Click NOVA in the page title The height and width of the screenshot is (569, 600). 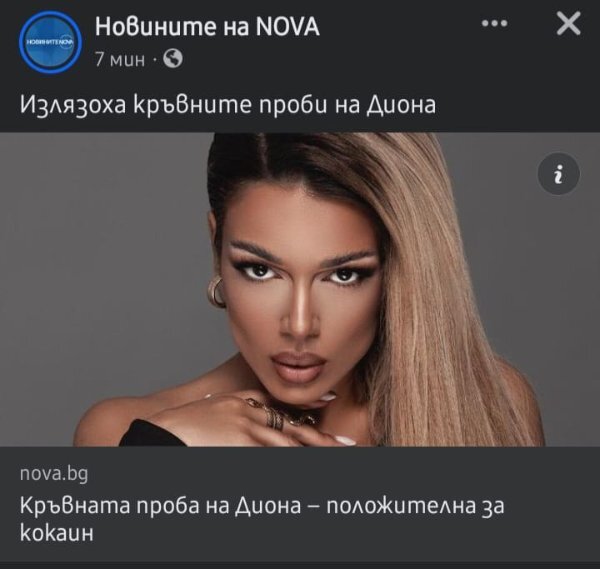pyautogui.click(x=287, y=27)
